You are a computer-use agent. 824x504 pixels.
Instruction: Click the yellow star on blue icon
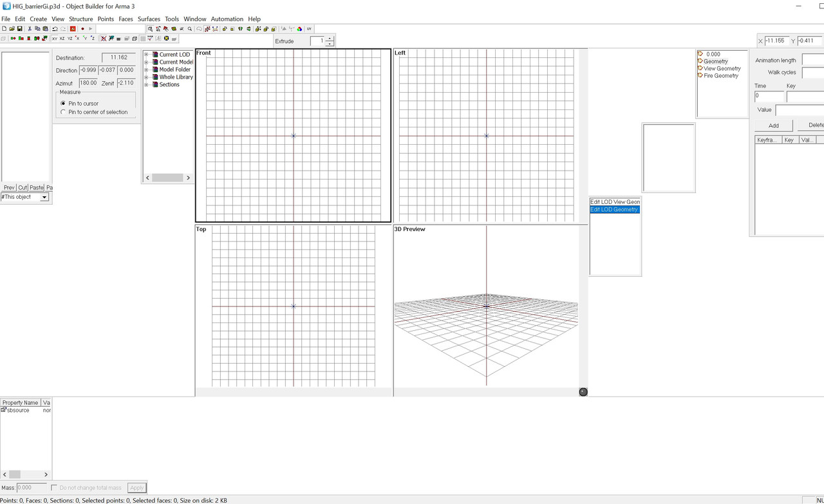point(166,39)
